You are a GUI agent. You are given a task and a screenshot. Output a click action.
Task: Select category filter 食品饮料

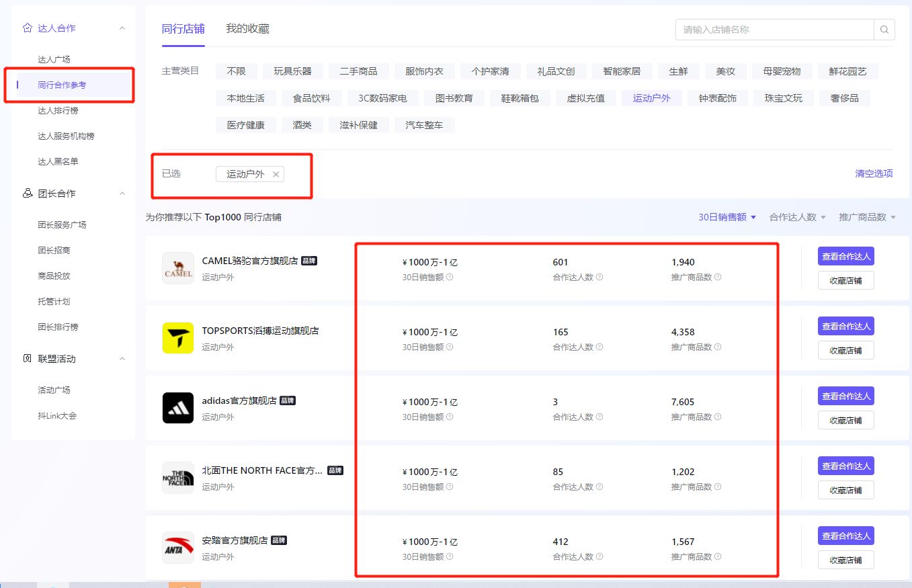tap(312, 98)
